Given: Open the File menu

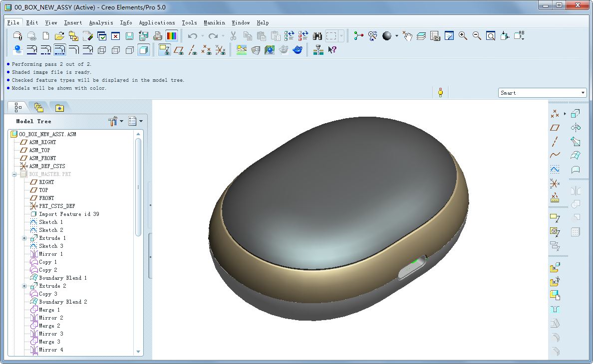Looking at the screenshot, I should click(x=13, y=22).
